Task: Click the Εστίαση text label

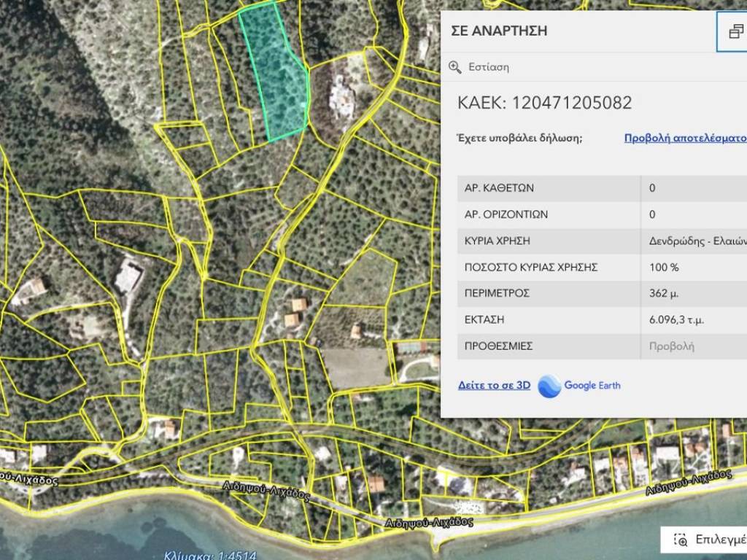Action: click(x=489, y=67)
